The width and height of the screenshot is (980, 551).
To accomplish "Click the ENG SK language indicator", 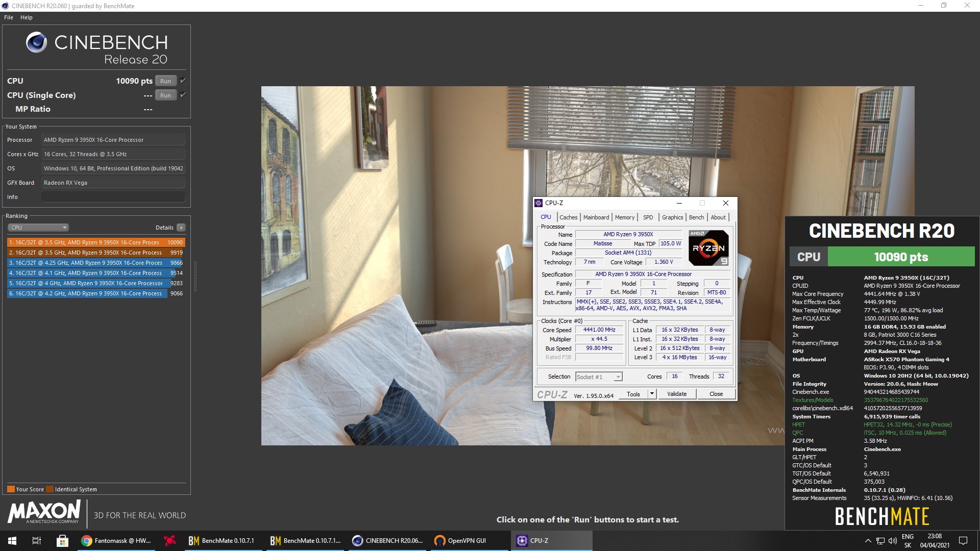I will (908, 541).
